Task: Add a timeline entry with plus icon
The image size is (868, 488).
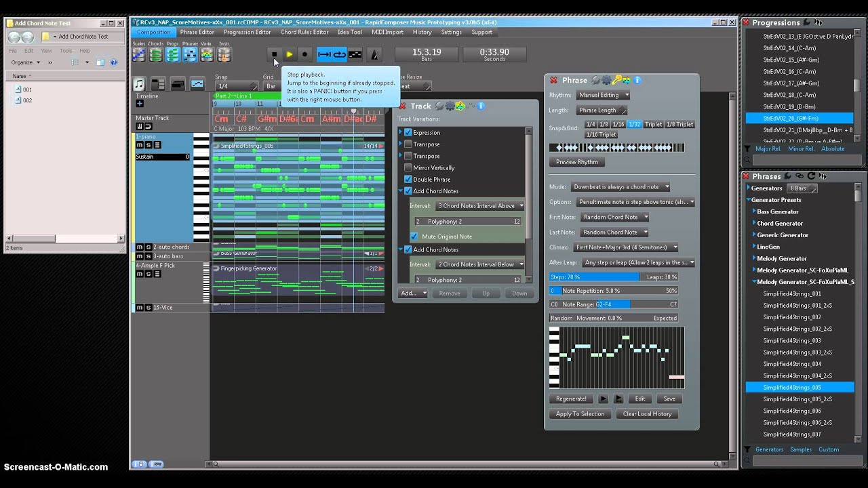Action: point(140,104)
